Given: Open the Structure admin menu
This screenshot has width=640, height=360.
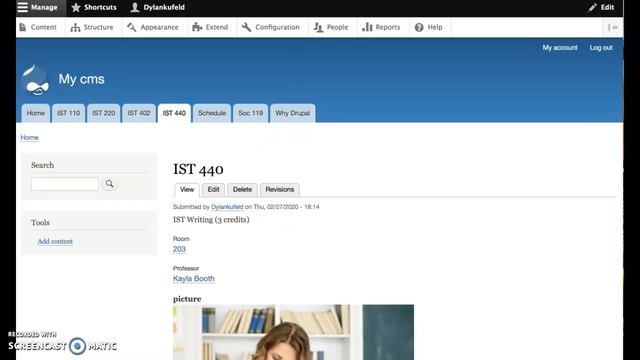Looking at the screenshot, I should 92,27.
